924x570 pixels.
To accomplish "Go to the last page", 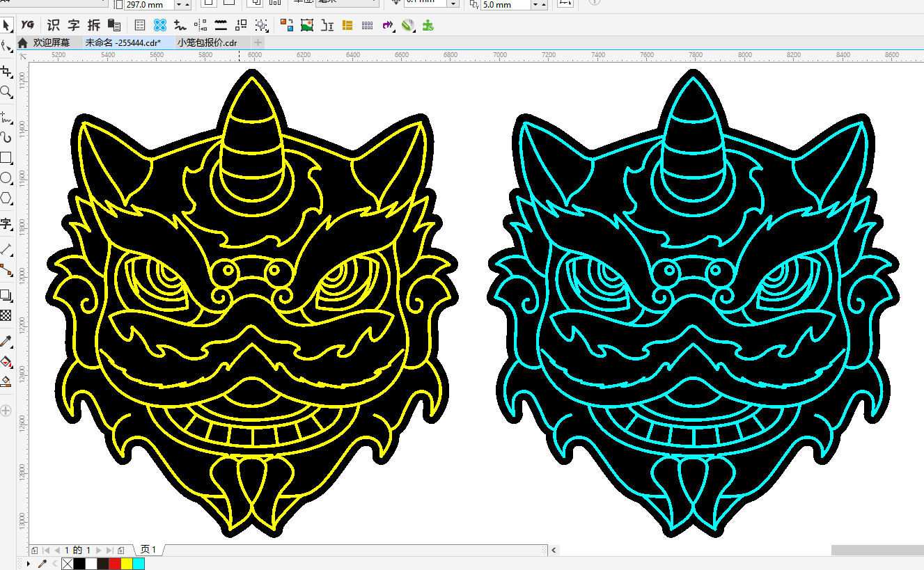I will (109, 551).
